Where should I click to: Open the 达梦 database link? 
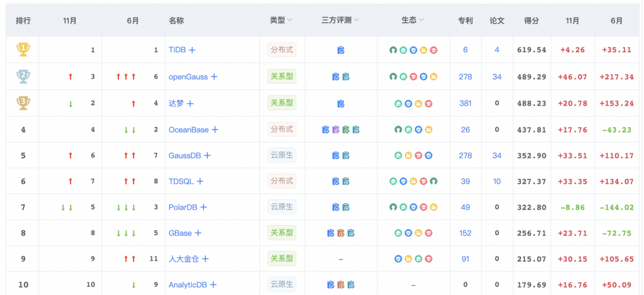pyautogui.click(x=176, y=103)
